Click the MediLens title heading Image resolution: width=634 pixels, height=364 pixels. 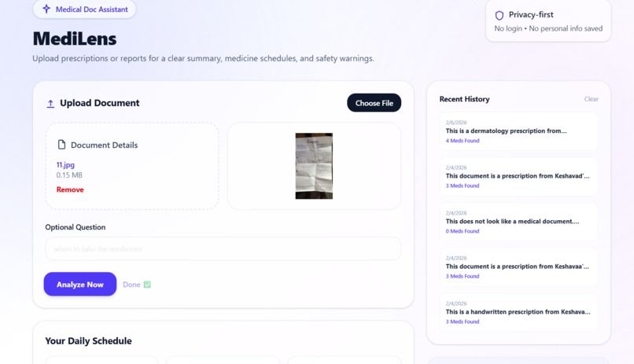(75, 39)
